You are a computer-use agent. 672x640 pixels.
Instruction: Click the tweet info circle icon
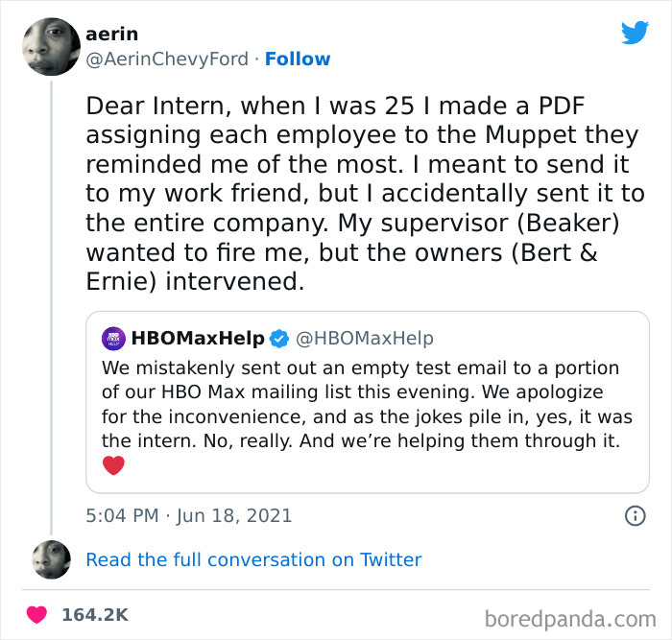pyautogui.click(x=635, y=516)
